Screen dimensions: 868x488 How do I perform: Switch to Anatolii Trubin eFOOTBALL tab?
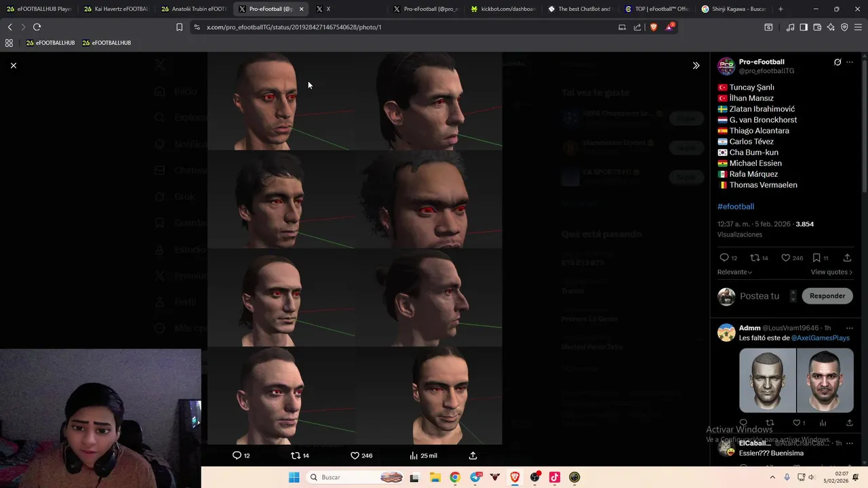pyautogui.click(x=194, y=9)
